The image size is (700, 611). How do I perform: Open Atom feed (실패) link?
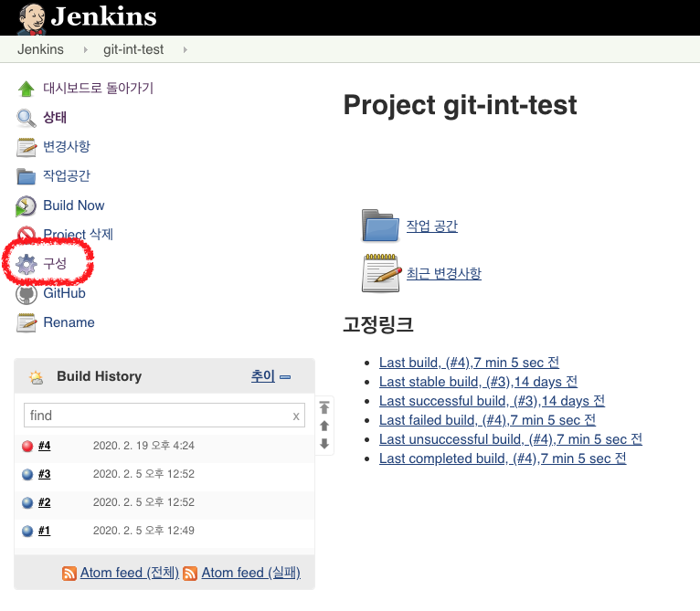[251, 573]
